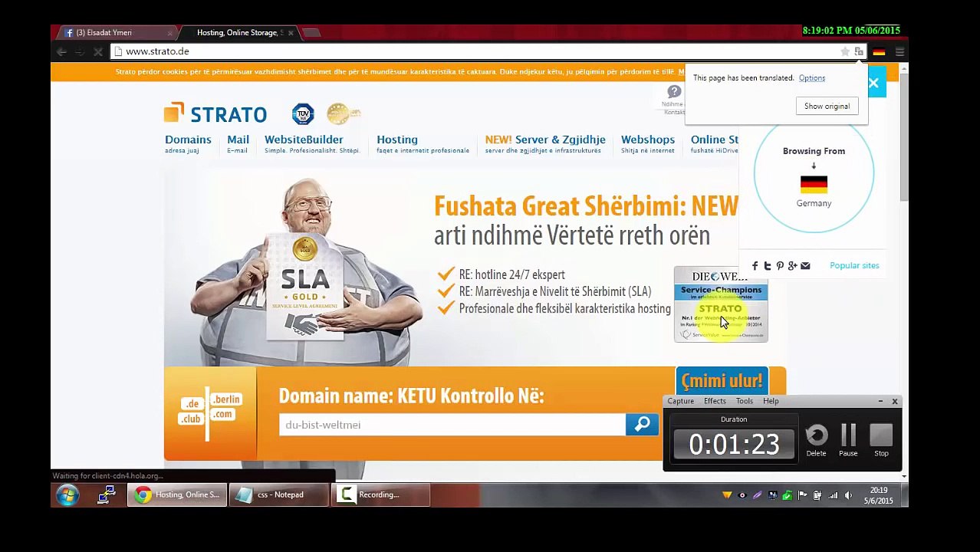Click the Chrome taskbar button
980x552 pixels.
tap(177, 495)
